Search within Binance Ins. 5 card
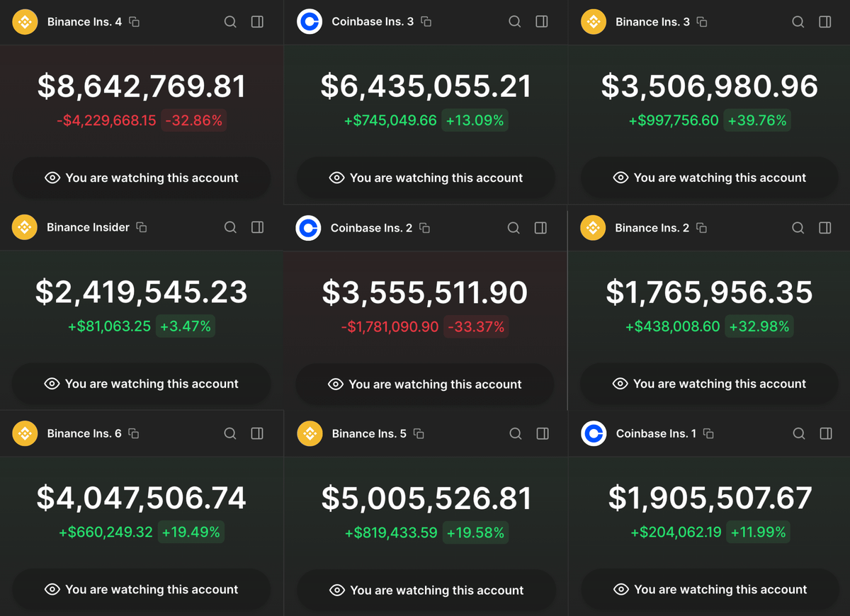Image resolution: width=850 pixels, height=616 pixels. tap(516, 433)
